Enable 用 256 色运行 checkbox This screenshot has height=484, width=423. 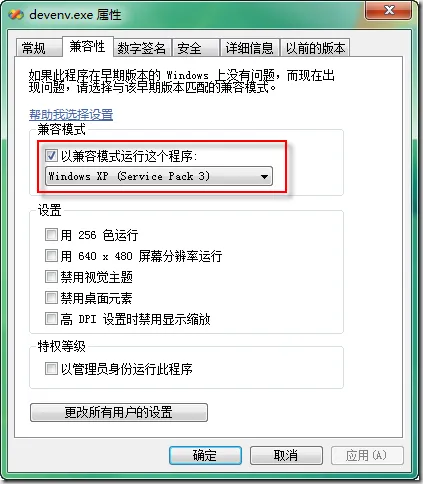point(51,235)
